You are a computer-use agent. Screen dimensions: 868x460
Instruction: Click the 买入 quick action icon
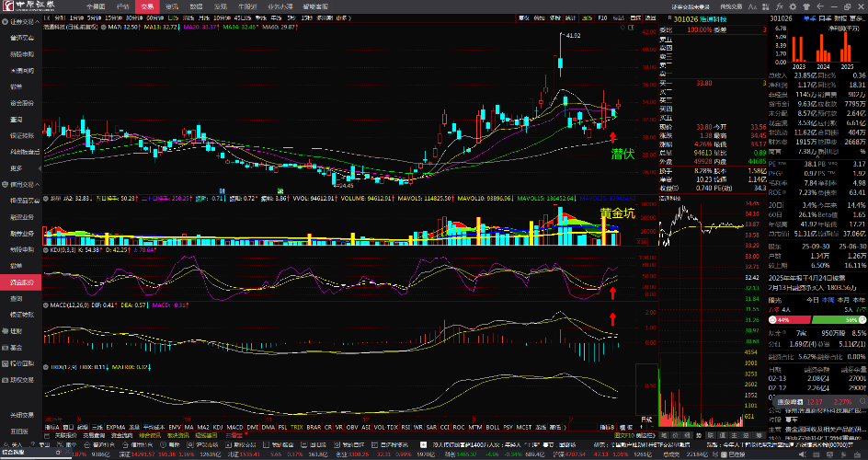coord(13,444)
